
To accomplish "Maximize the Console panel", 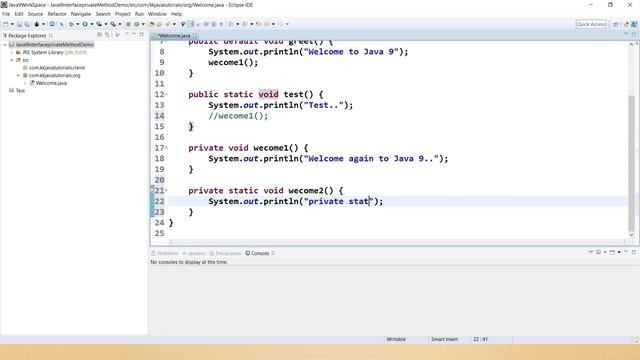I will (633, 252).
